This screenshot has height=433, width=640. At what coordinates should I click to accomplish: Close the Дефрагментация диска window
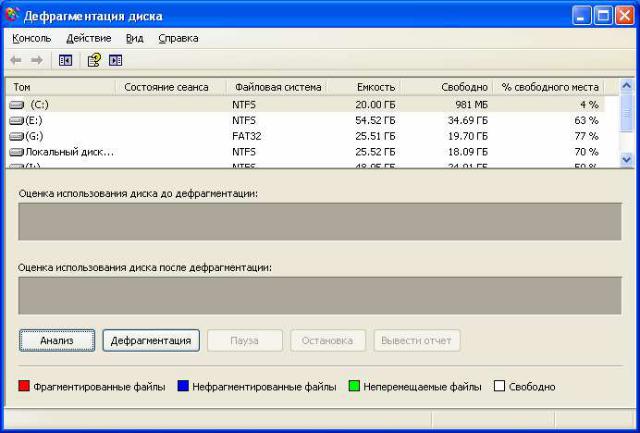tap(624, 16)
